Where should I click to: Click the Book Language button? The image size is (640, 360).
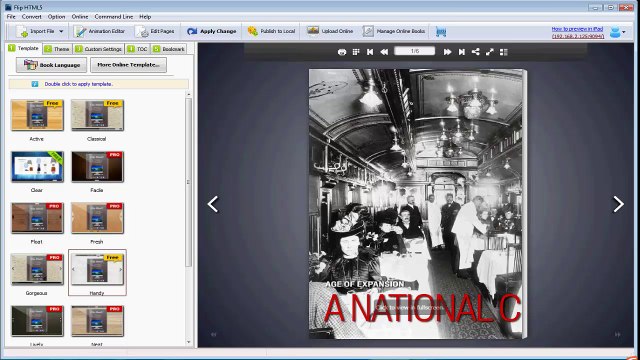[51, 65]
